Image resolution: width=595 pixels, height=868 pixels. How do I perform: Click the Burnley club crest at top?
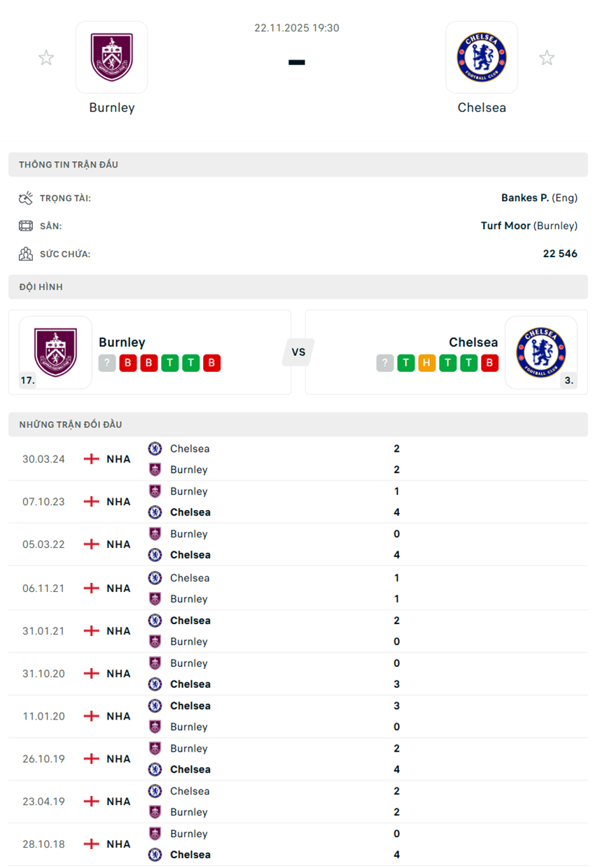(x=112, y=57)
